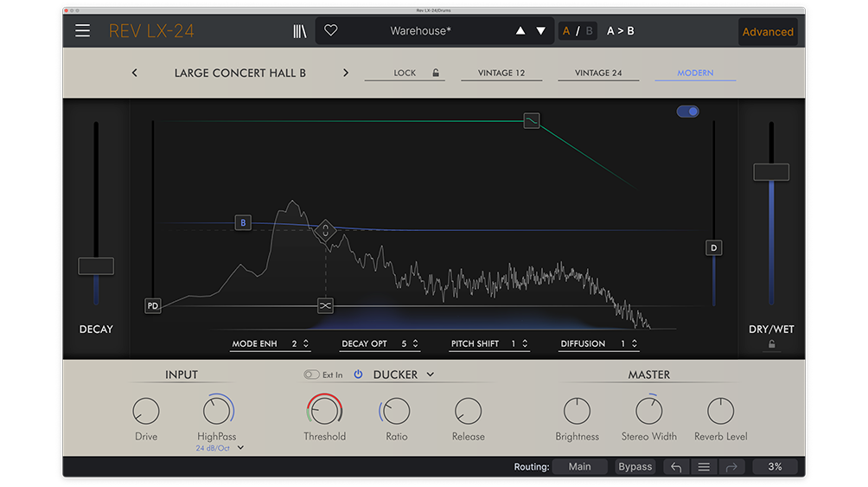Viewport: 868px width, 487px height.
Task: Click the Threshold knob
Action: point(324,411)
